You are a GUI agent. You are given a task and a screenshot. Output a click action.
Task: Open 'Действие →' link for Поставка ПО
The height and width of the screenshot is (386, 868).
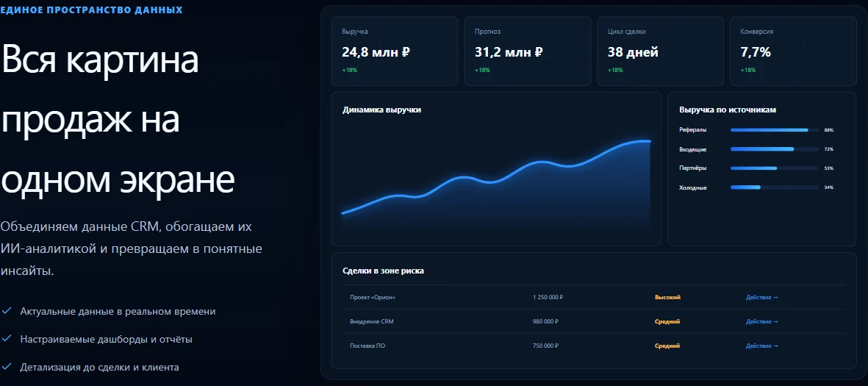(761, 346)
